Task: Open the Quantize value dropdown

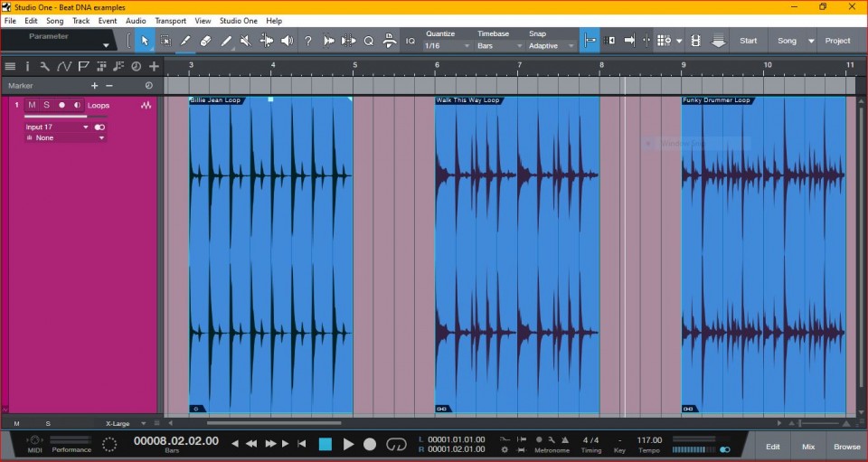Action: coord(448,45)
